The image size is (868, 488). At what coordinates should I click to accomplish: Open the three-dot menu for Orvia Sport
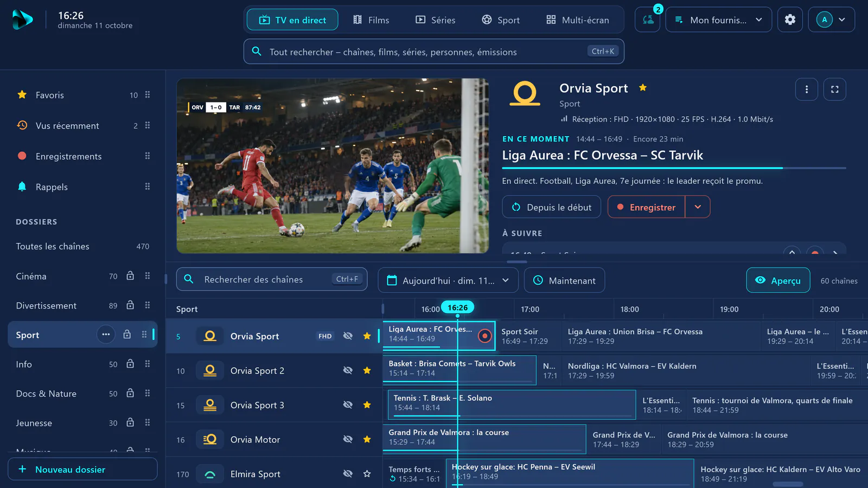pos(807,89)
